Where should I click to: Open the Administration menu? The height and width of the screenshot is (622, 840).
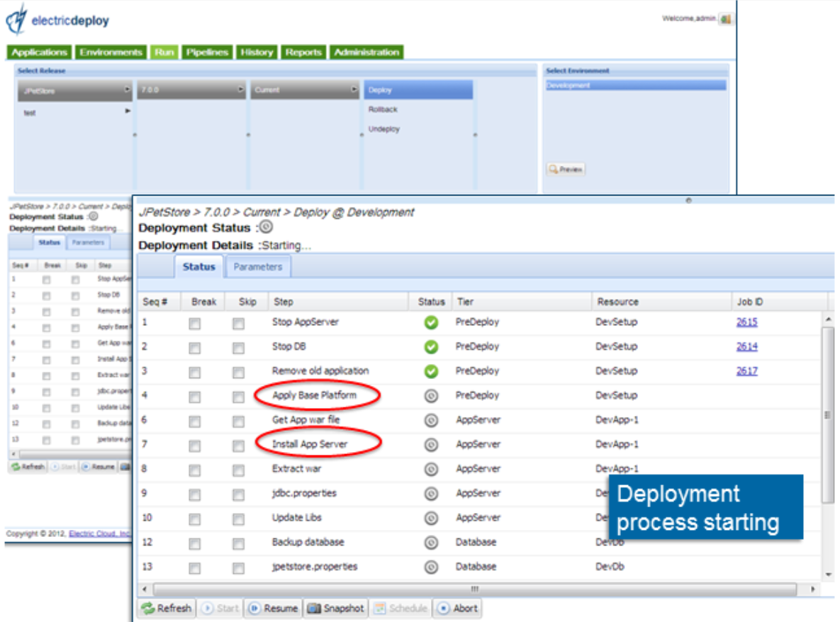[x=366, y=52]
